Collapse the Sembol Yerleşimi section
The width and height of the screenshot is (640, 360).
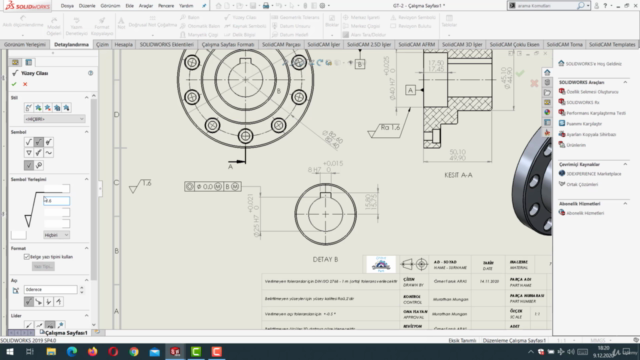point(87,179)
